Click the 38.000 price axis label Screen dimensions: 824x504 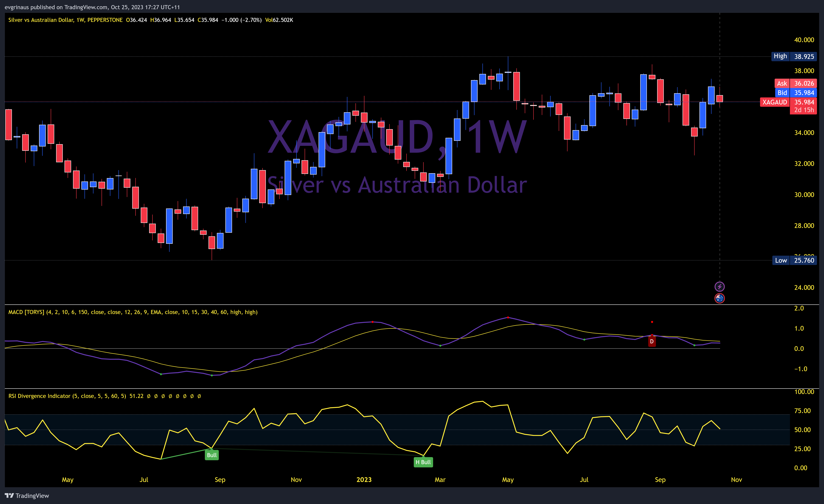[x=804, y=71]
